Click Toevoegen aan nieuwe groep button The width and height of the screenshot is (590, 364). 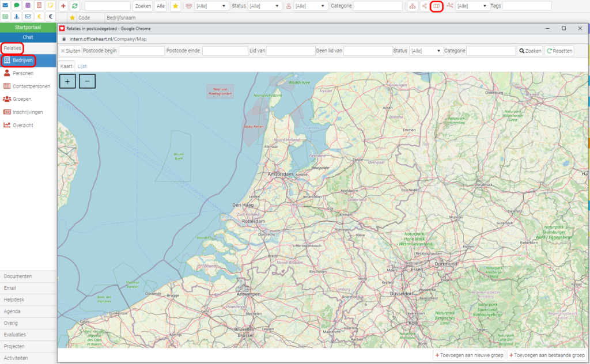pos(468,355)
